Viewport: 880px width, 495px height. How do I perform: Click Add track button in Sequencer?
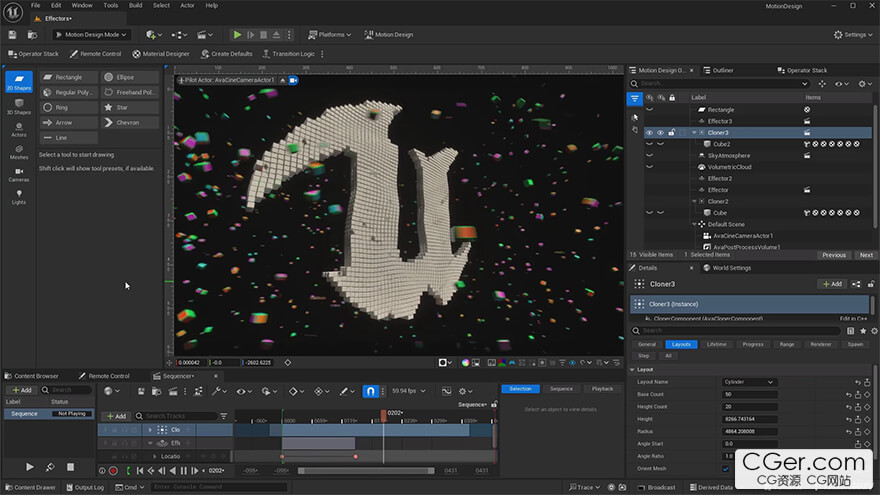click(x=116, y=416)
